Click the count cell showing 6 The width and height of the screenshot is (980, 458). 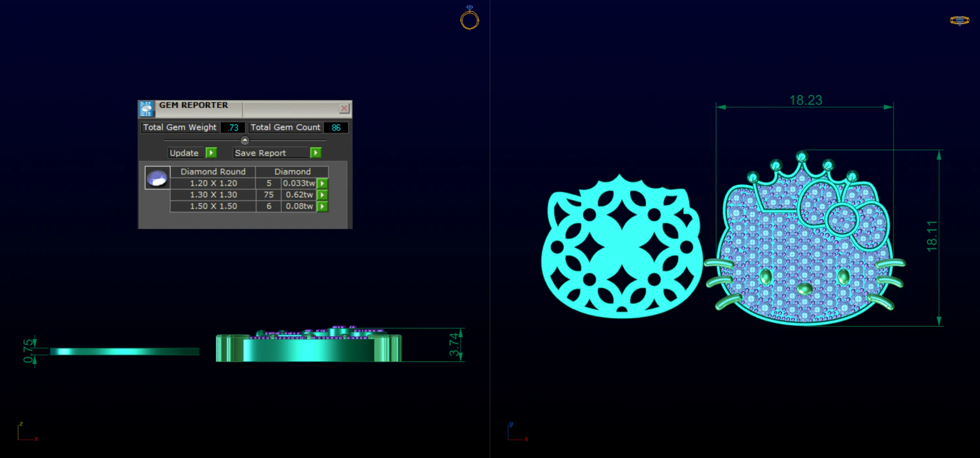pos(269,206)
